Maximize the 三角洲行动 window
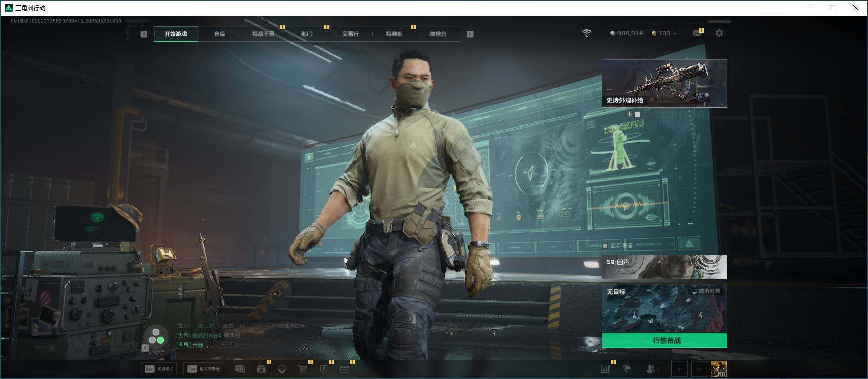 point(833,8)
